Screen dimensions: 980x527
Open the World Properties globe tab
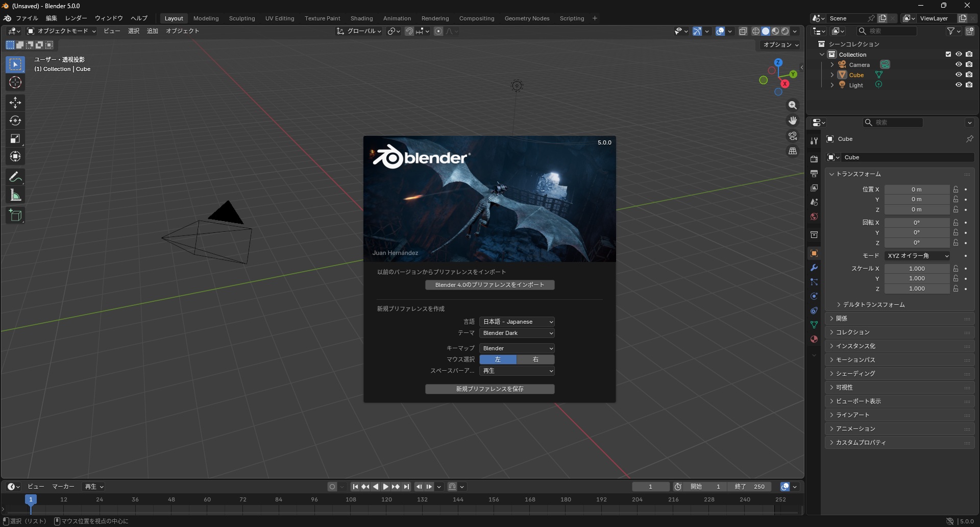tap(814, 216)
